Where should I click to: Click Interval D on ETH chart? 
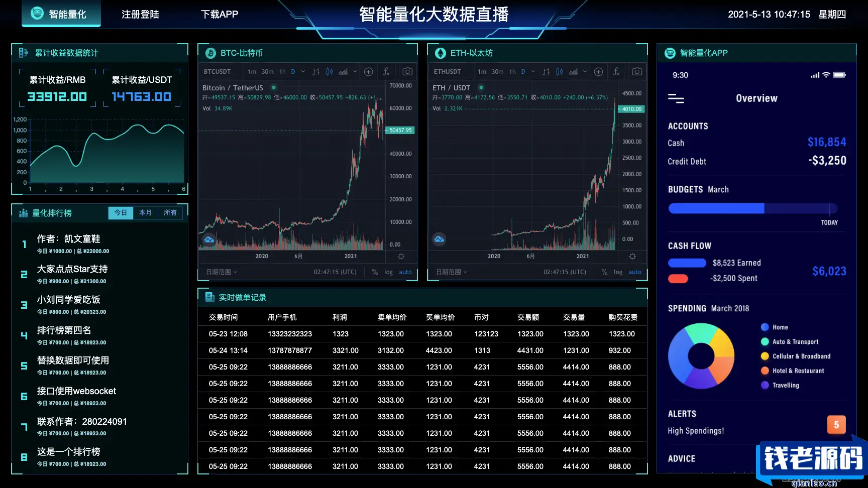pos(523,72)
